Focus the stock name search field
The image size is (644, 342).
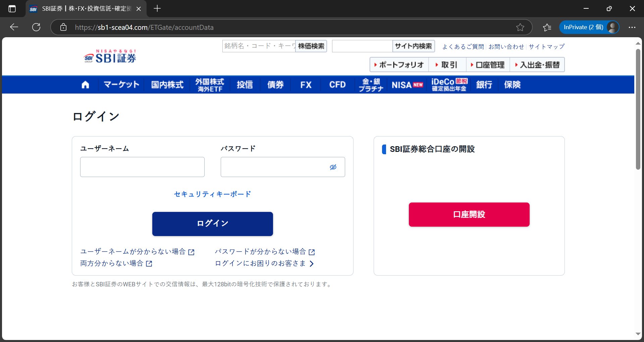pos(259,46)
